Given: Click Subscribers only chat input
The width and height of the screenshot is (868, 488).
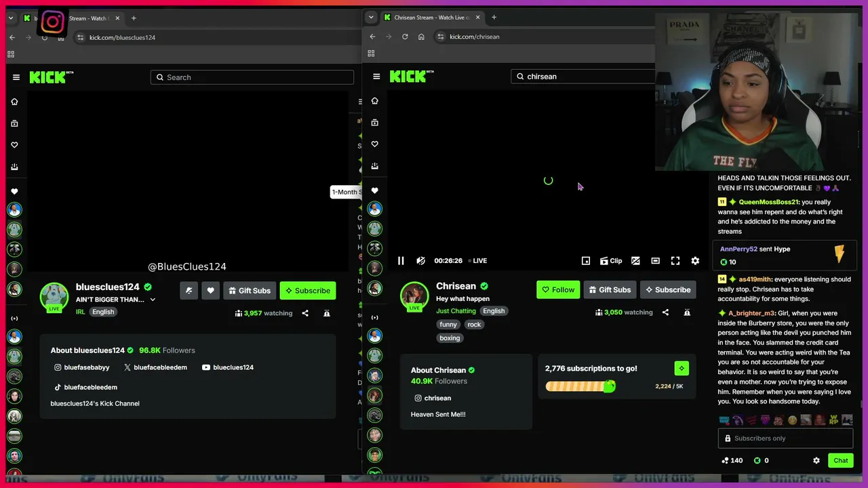Looking at the screenshot, I should coord(785,439).
